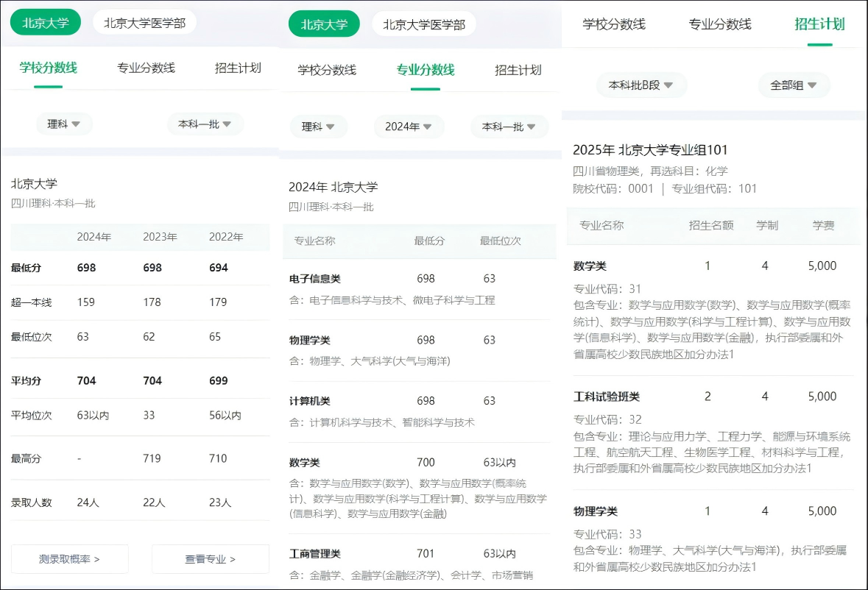Click the 最低位次 column header in majors table
This screenshot has height=590, width=868.
click(501, 241)
